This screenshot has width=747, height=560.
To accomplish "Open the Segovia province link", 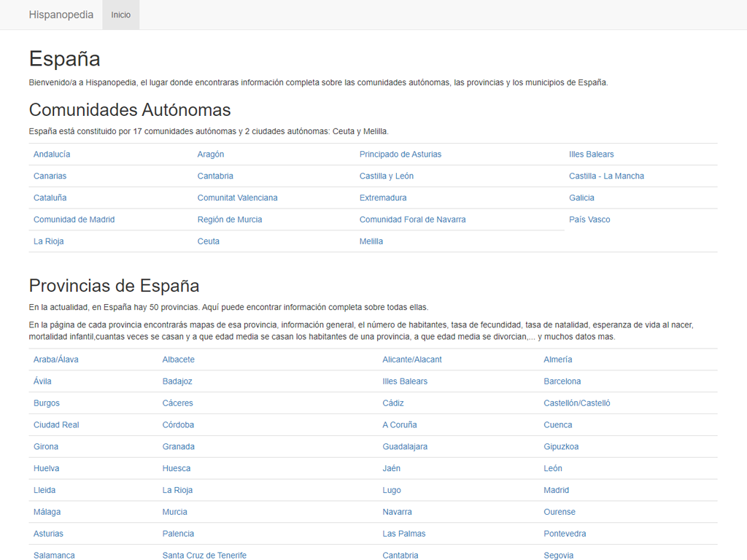I will (558, 556).
